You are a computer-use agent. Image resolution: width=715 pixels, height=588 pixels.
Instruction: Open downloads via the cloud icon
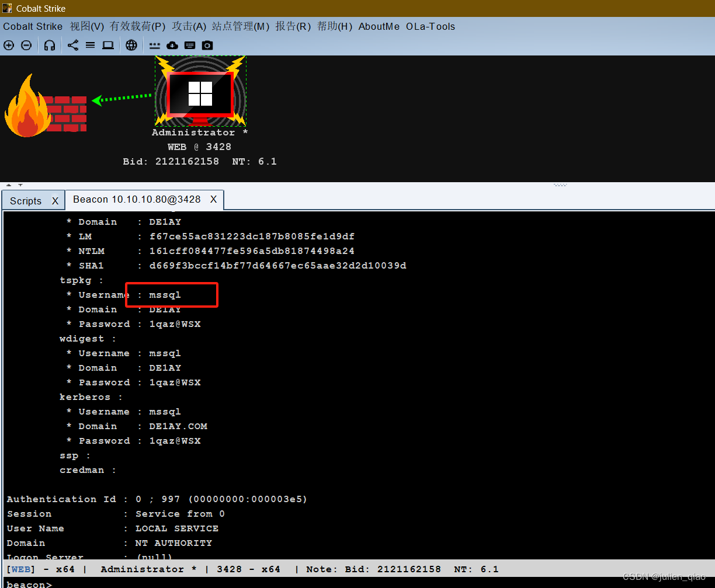pyautogui.click(x=172, y=45)
